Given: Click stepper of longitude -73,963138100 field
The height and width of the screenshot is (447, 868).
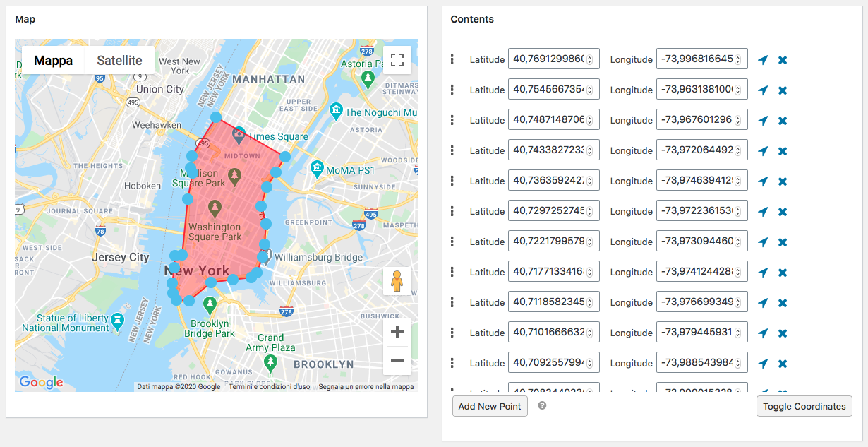Looking at the screenshot, I should (737, 90).
